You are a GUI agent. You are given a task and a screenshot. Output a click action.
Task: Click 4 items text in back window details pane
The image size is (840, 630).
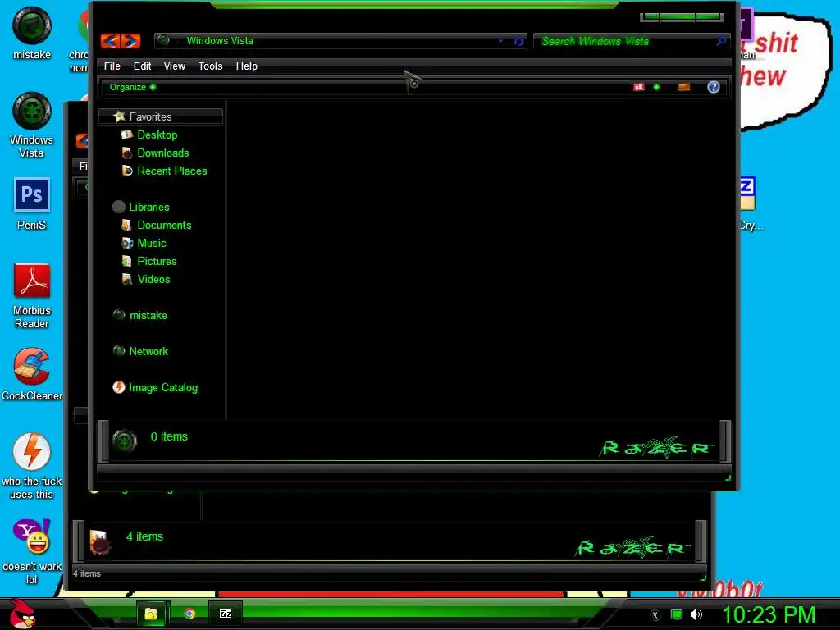pos(144,536)
